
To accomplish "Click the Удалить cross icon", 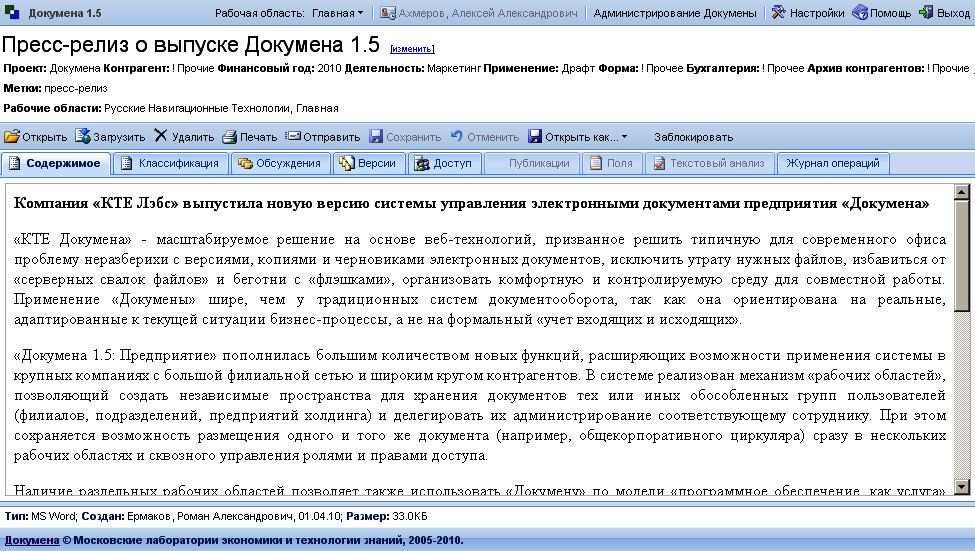I will coord(161,136).
